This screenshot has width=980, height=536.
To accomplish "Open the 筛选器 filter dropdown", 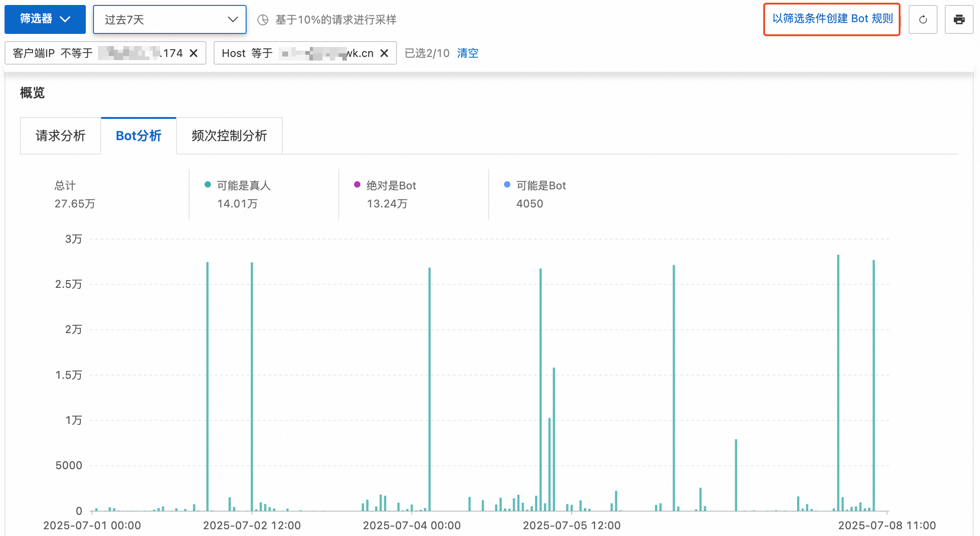I will [45, 19].
